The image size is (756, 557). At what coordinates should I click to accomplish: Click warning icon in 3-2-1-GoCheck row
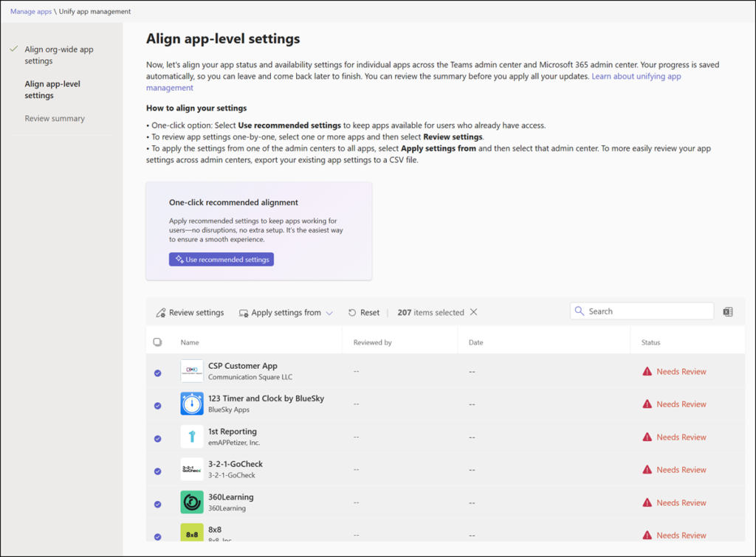[647, 469]
